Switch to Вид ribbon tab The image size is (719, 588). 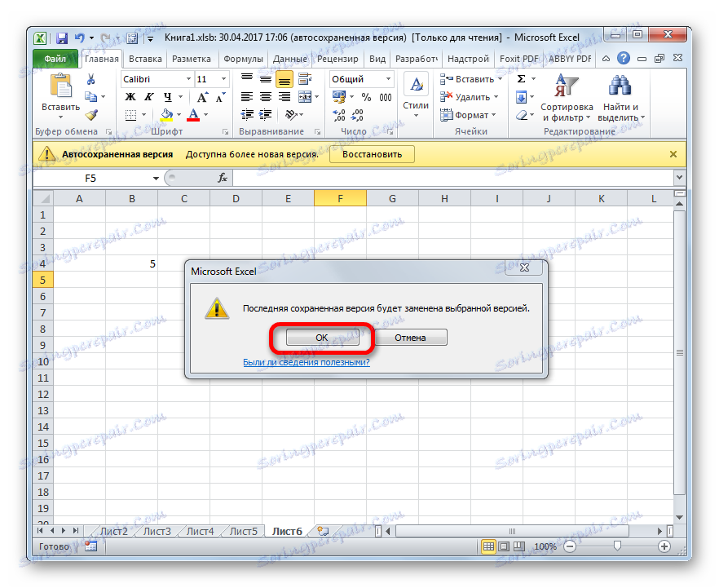click(x=377, y=59)
